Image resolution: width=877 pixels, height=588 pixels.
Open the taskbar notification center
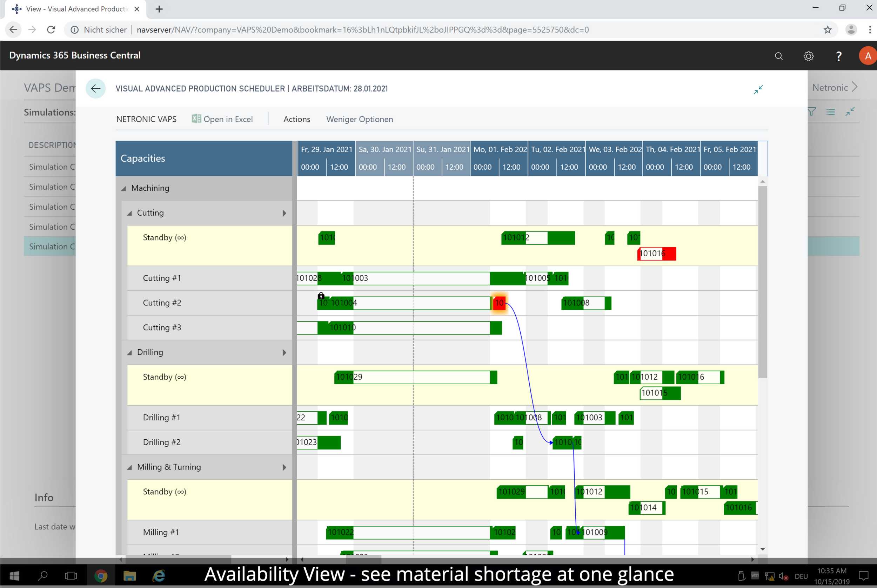(x=864, y=576)
